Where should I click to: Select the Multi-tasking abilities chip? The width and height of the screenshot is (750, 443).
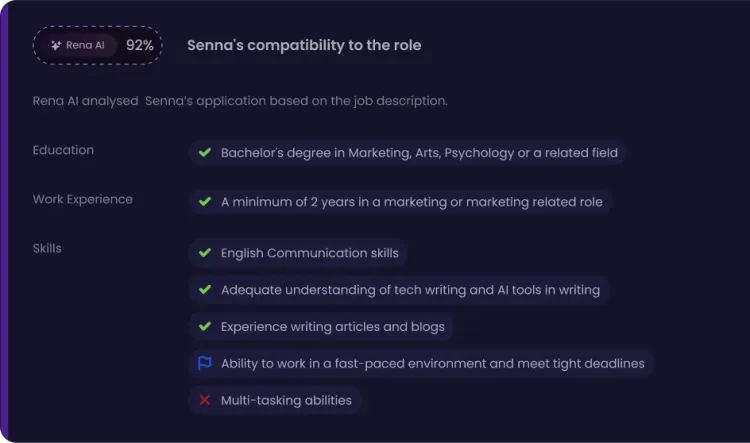[275, 400]
